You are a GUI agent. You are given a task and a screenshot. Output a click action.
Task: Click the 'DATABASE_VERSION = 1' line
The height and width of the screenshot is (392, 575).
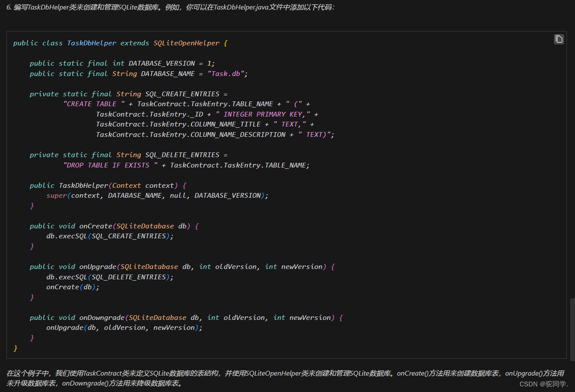click(x=122, y=63)
